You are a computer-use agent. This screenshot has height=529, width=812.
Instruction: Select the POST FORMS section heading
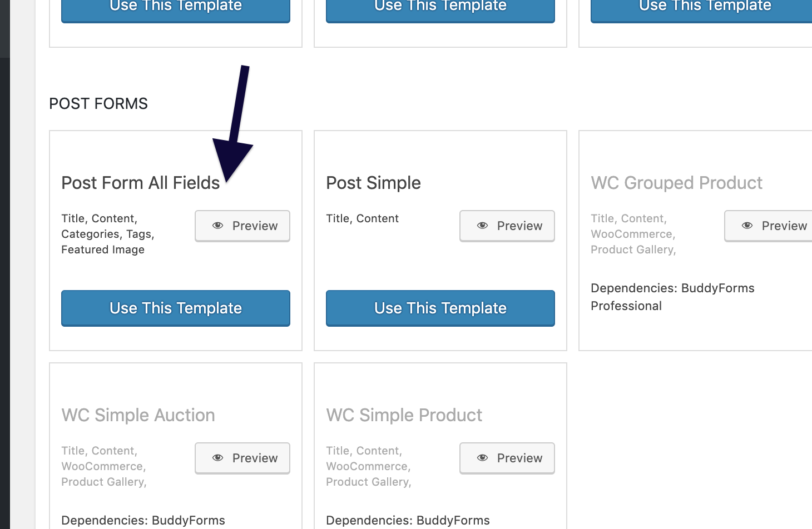tap(98, 103)
